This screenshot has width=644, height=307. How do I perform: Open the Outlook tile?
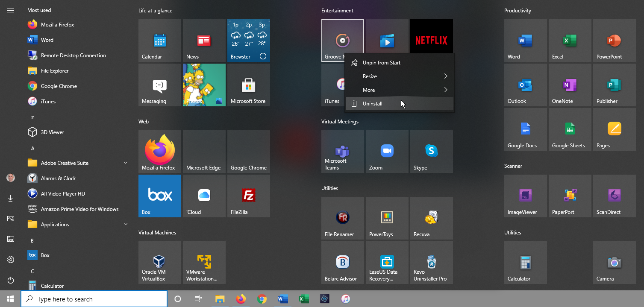click(526, 85)
